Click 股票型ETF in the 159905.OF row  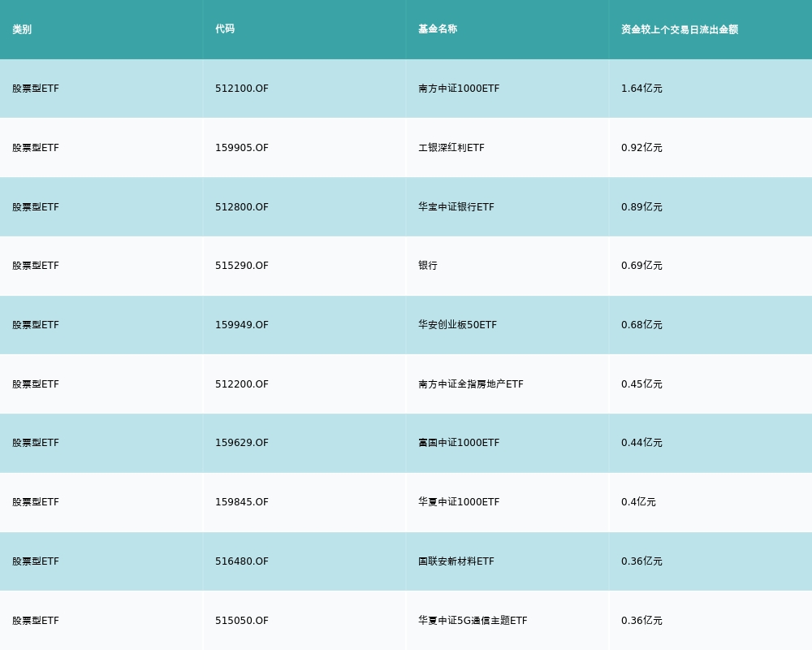36,148
